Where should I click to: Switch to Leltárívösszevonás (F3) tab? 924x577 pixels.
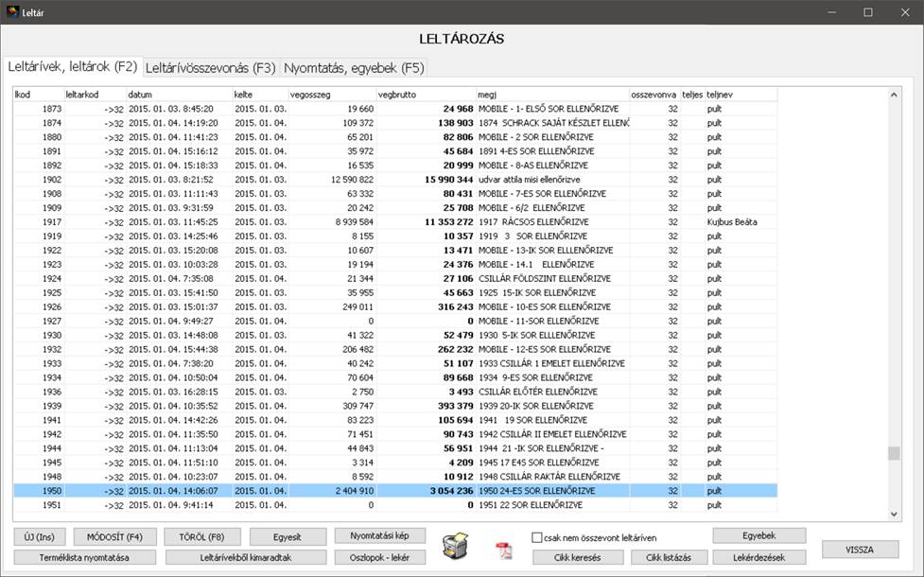click(x=210, y=68)
